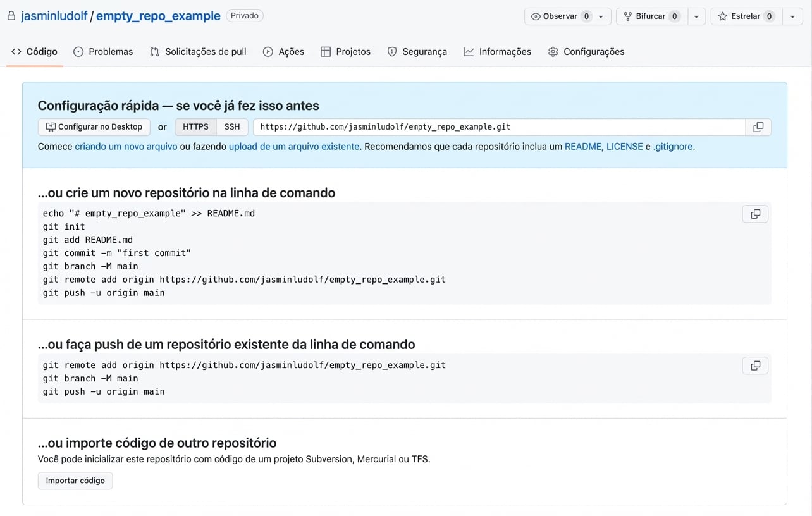Screen dimensions: 812x516
Task: Follow upload de um arquivo existente link
Action: 294,147
